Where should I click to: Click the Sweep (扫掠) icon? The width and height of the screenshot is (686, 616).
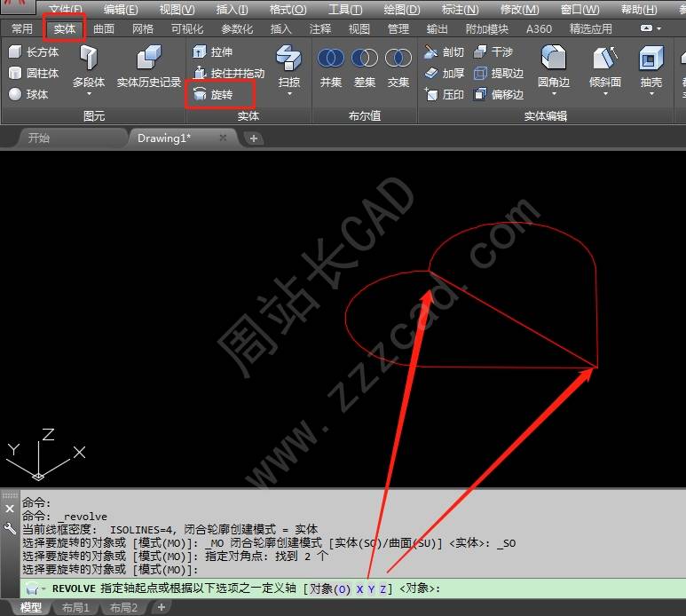tap(288, 59)
